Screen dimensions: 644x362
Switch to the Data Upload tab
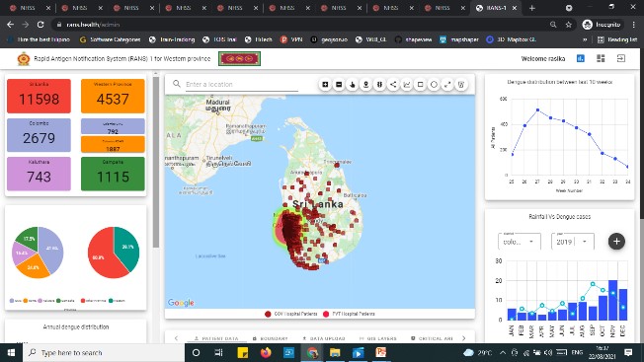click(x=324, y=338)
